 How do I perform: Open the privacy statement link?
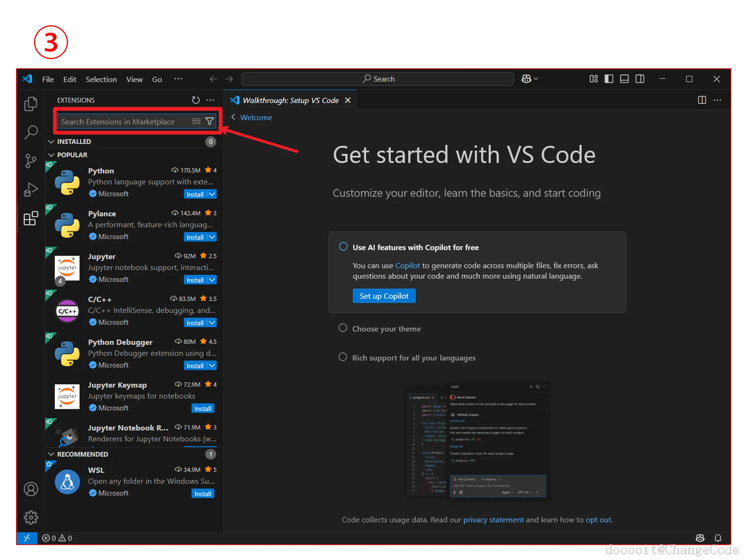[x=493, y=520]
